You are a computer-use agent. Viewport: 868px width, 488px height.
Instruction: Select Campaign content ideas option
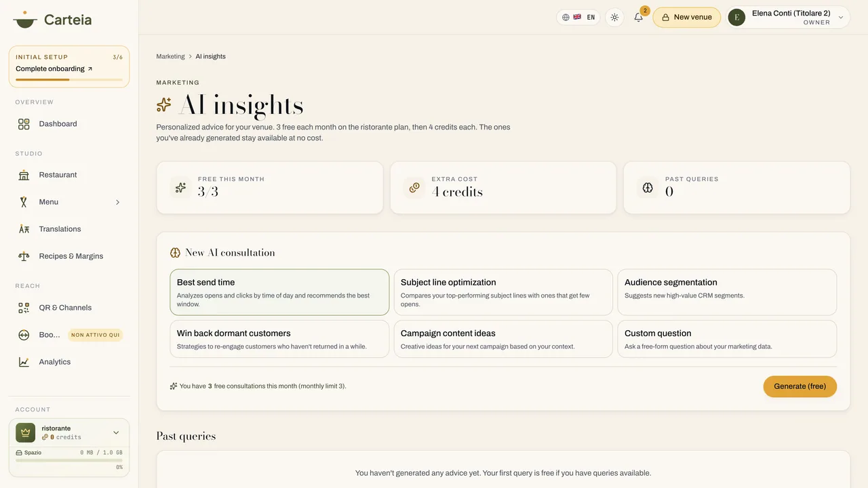tap(503, 339)
